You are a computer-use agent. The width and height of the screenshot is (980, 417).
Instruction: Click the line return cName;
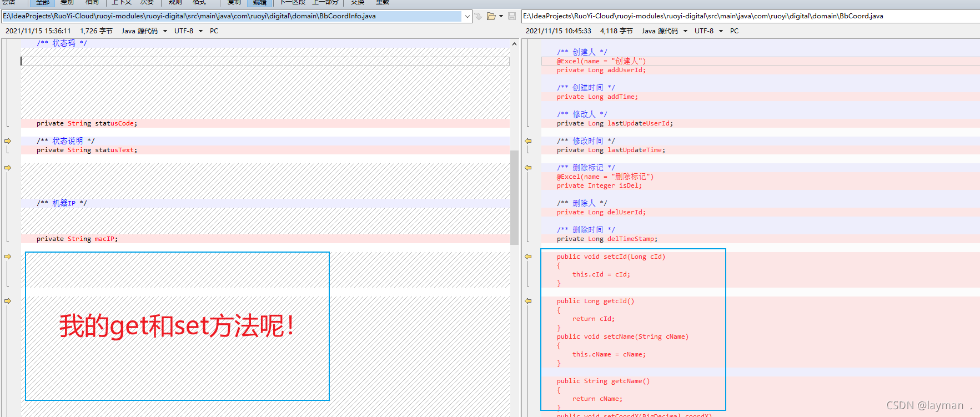pos(597,399)
